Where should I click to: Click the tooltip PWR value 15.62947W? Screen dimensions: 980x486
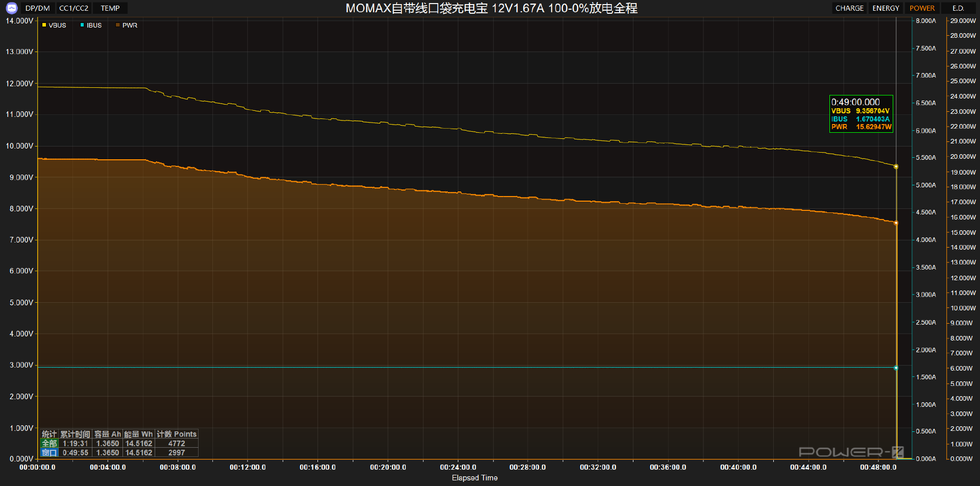pos(874,127)
